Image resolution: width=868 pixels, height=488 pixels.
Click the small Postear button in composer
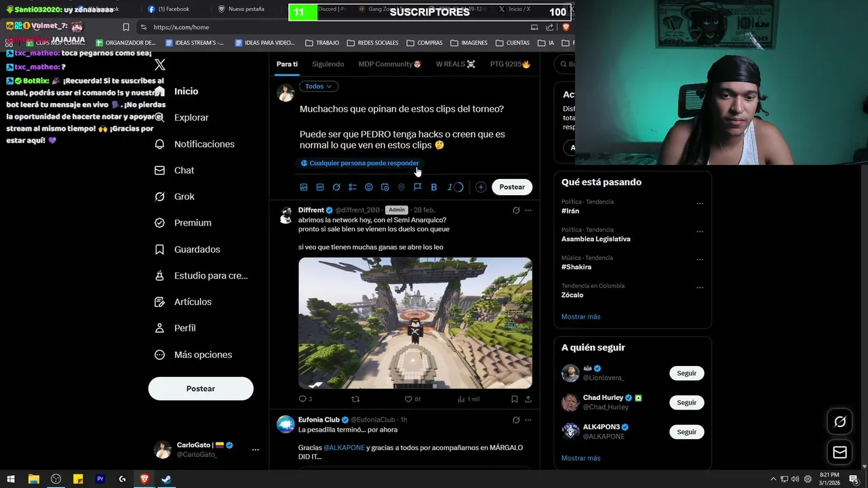(512, 187)
